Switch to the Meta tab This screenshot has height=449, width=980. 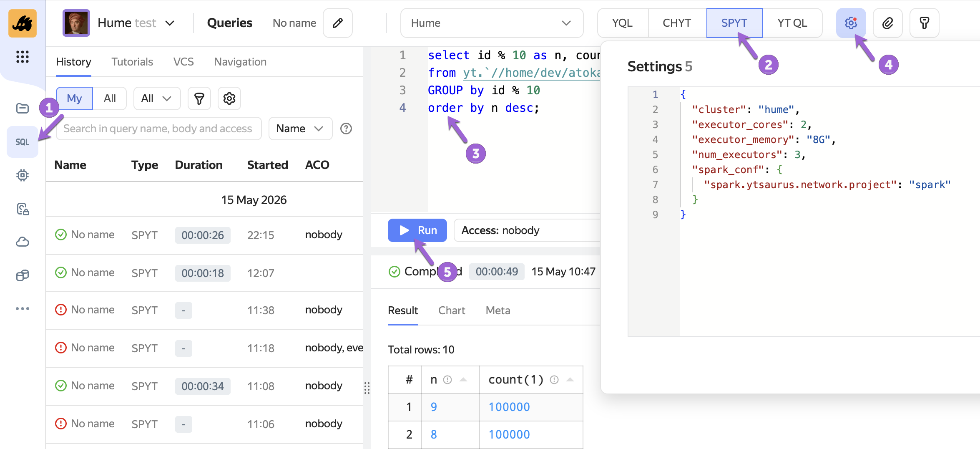click(x=498, y=310)
